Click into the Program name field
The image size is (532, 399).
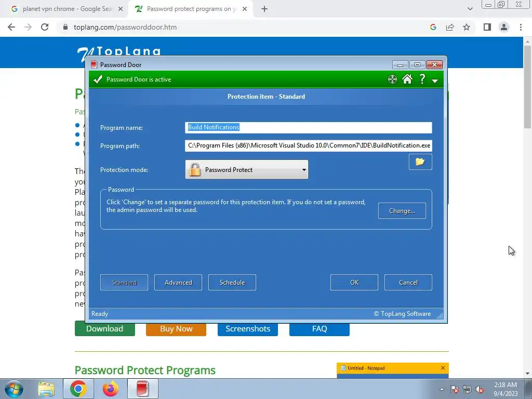[x=308, y=127]
